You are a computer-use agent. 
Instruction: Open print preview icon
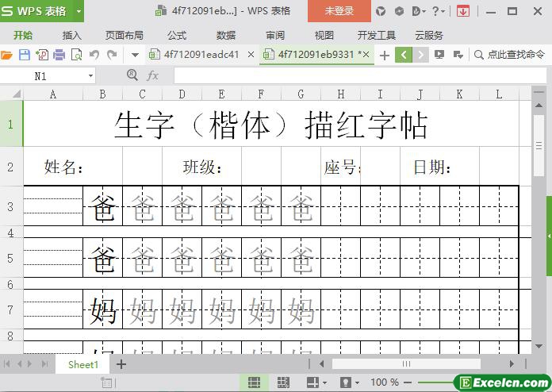[x=76, y=55]
